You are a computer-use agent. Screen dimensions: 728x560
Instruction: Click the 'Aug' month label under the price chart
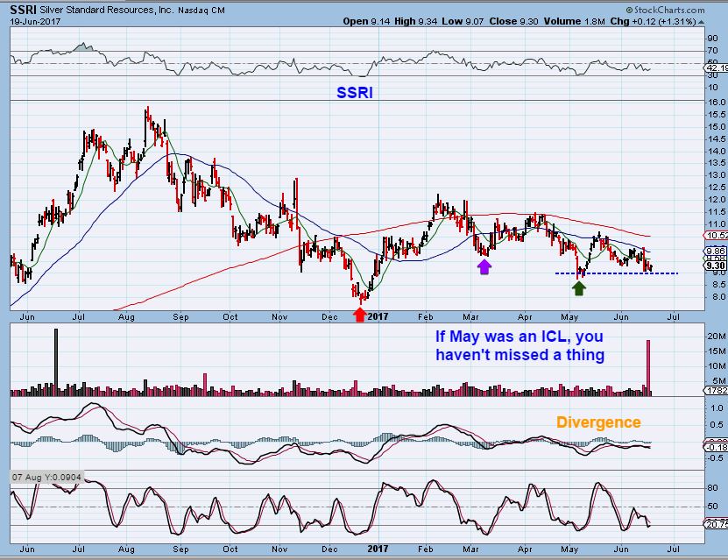click(x=126, y=317)
